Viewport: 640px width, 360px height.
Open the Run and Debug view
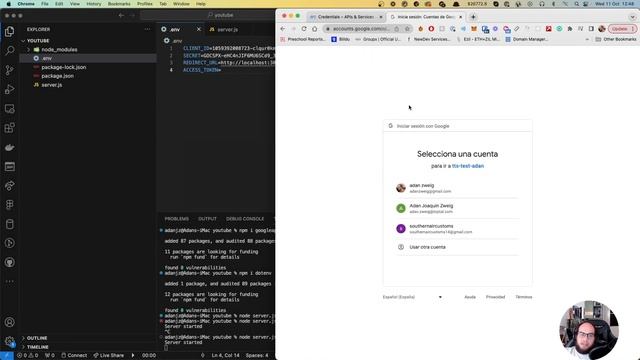click(9, 89)
